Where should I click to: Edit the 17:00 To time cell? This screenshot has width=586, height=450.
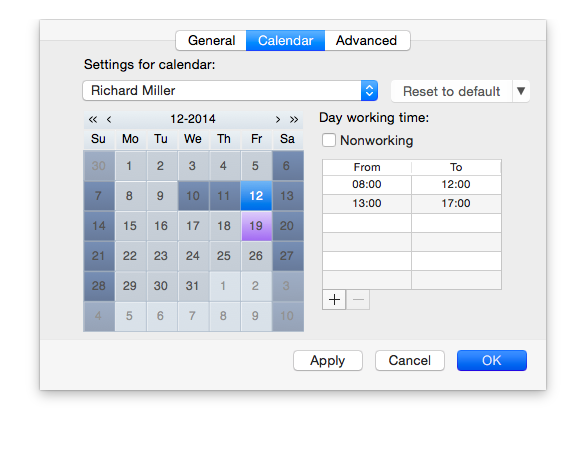click(456, 204)
